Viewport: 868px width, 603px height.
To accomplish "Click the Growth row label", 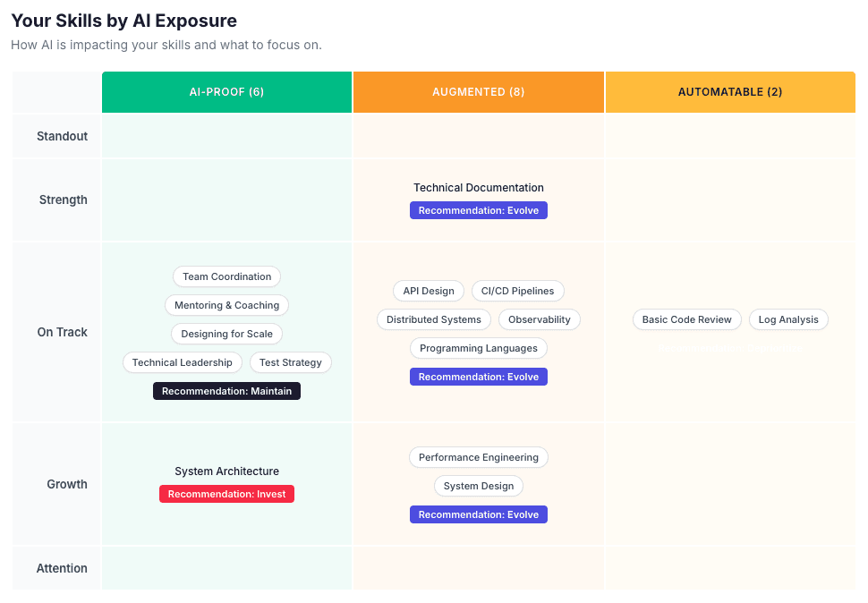I will (67, 484).
